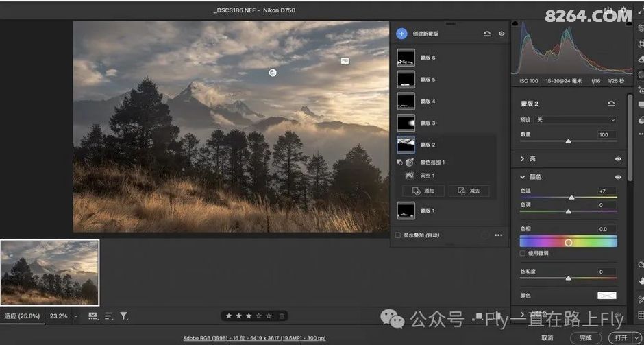Click the reset icon in the masks panel header
The height and width of the screenshot is (345, 644).
coord(486,34)
